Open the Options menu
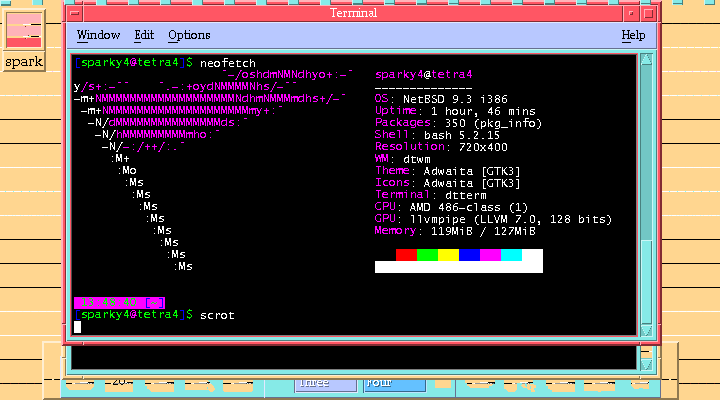The height and width of the screenshot is (400, 720). 189,35
